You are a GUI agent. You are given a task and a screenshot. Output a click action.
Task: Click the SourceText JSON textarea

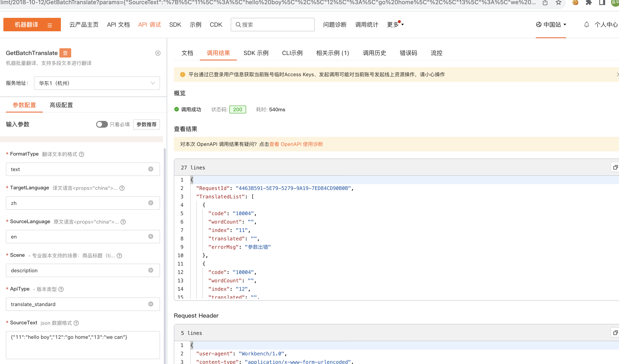pos(83,345)
